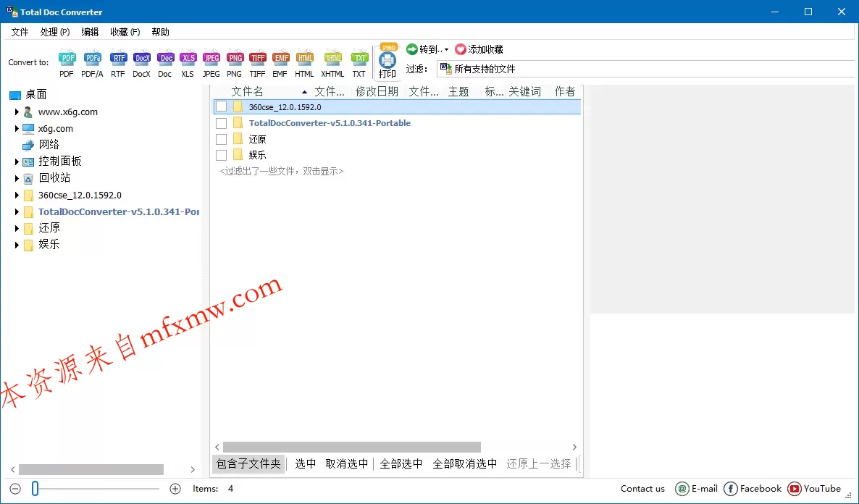Screen dimensions: 859x504
Task: Toggle 包含子文件夹 include subfolders
Action: (x=248, y=464)
